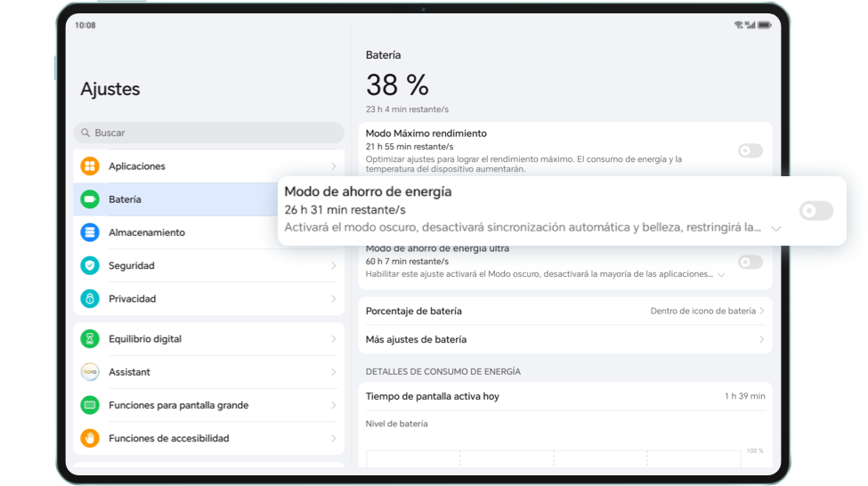The image size is (868, 486).
Task: Turn on Modo de ahorro de energía ultra
Action: pyautogui.click(x=750, y=262)
